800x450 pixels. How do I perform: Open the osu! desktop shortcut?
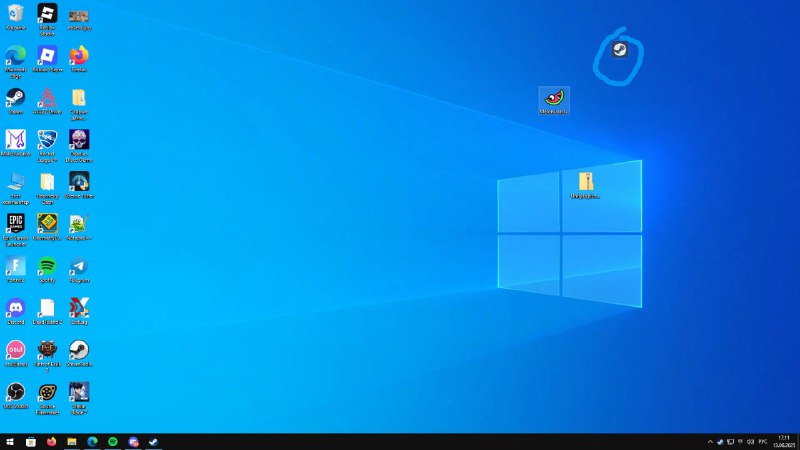[x=15, y=349]
